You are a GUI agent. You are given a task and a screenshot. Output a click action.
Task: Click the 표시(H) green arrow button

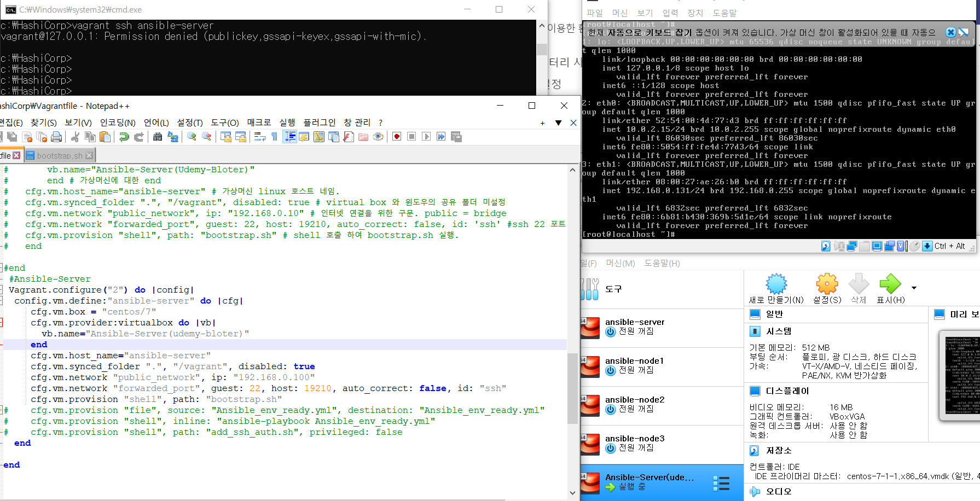coord(890,289)
